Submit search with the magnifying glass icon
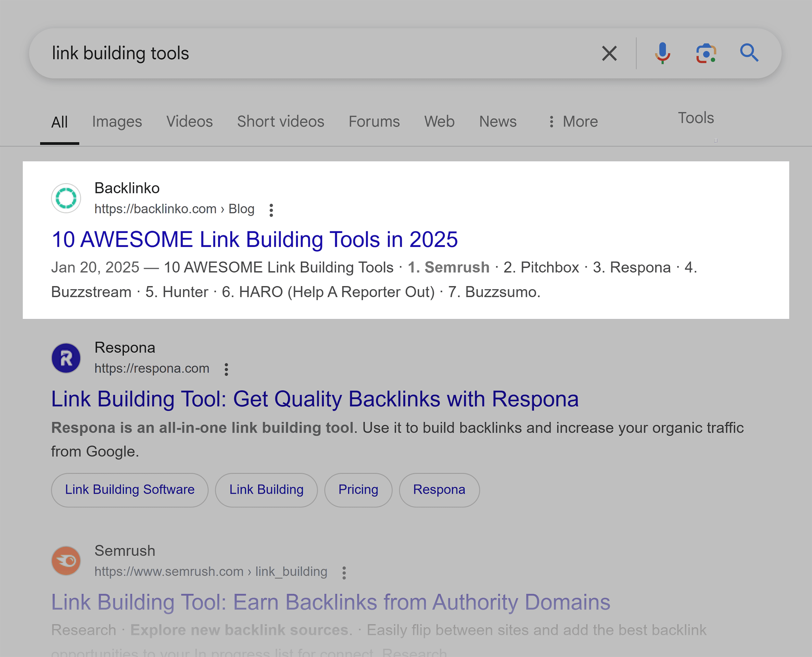 pos(749,53)
